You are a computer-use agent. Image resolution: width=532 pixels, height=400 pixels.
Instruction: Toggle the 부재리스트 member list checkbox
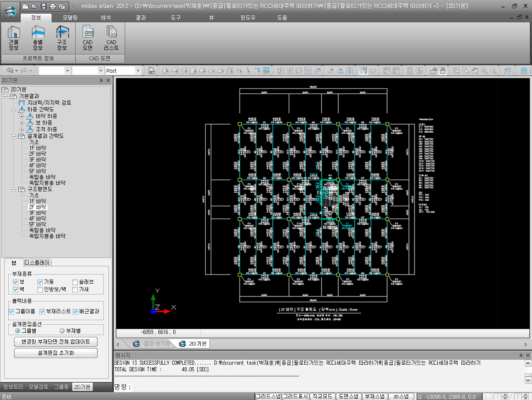(42, 312)
